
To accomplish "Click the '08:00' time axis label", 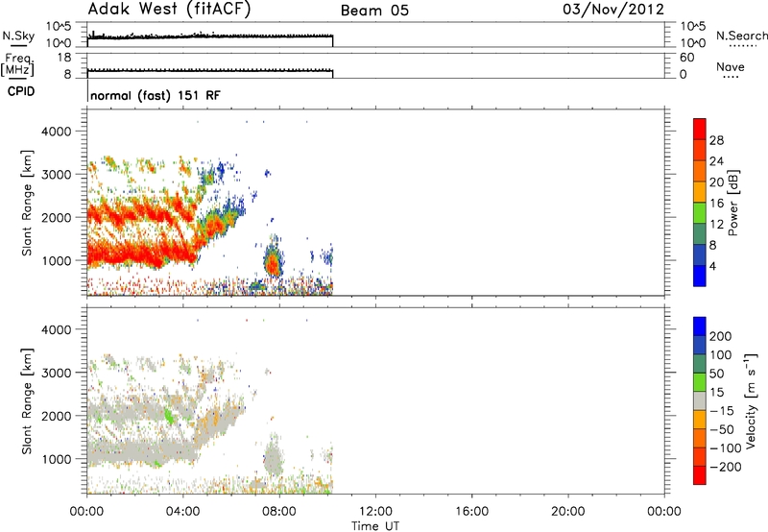I will coord(279,512).
